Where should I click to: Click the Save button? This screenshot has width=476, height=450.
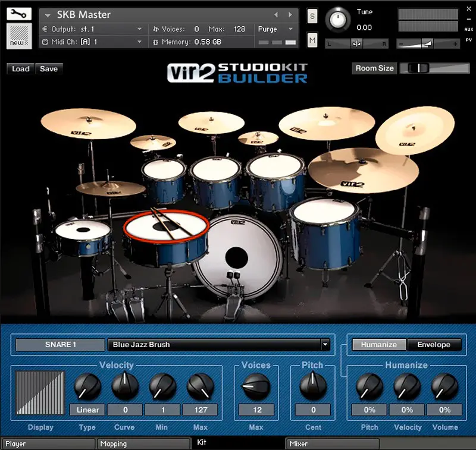coord(49,69)
